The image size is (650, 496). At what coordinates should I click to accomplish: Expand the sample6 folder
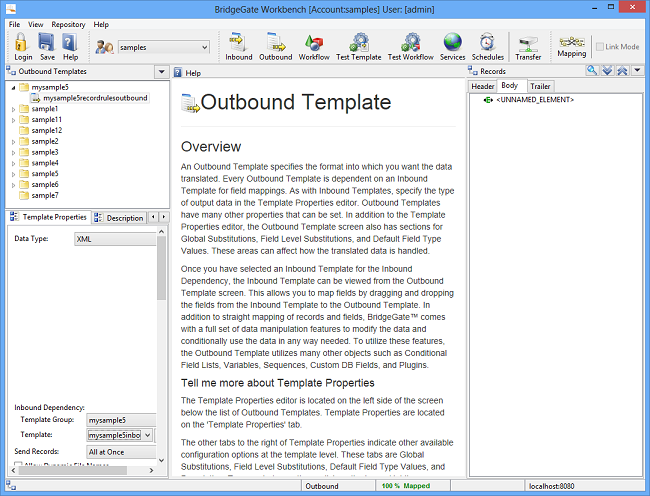point(13,185)
